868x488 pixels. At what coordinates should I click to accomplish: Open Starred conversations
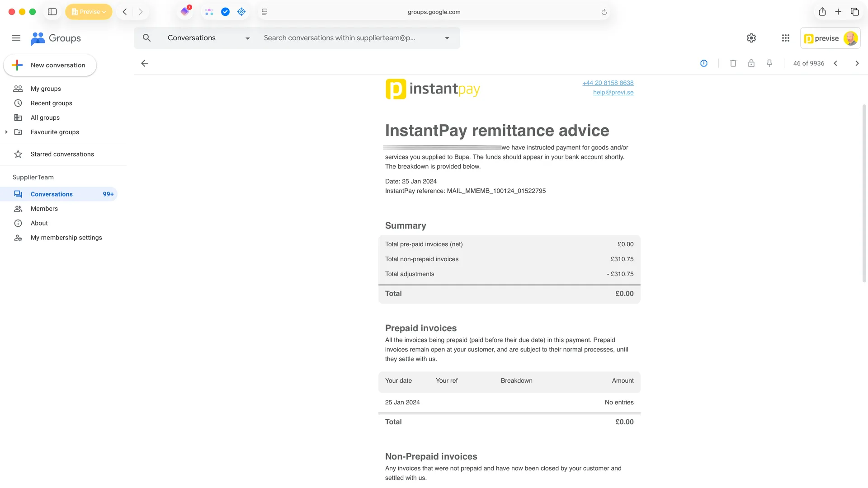(62, 154)
